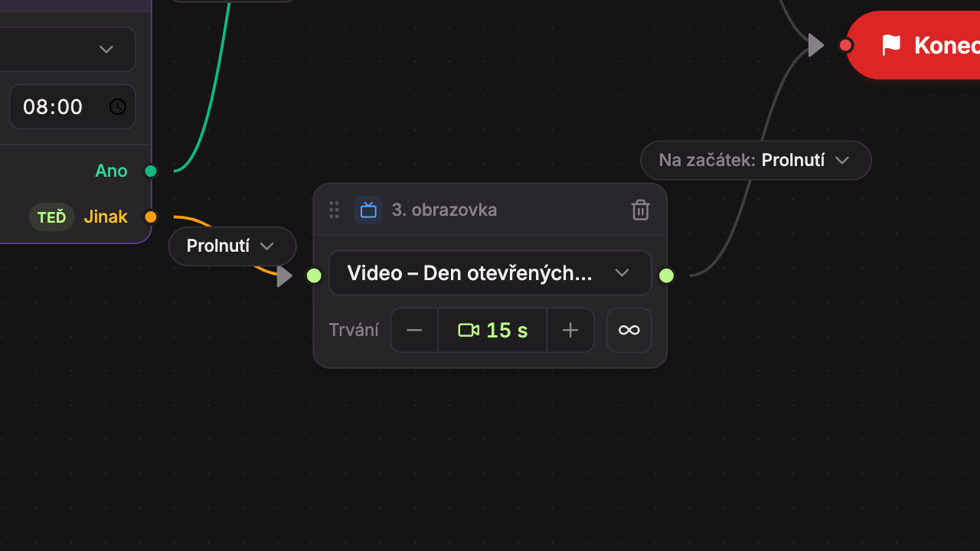Toggle infinite duration loop button

[x=629, y=330]
